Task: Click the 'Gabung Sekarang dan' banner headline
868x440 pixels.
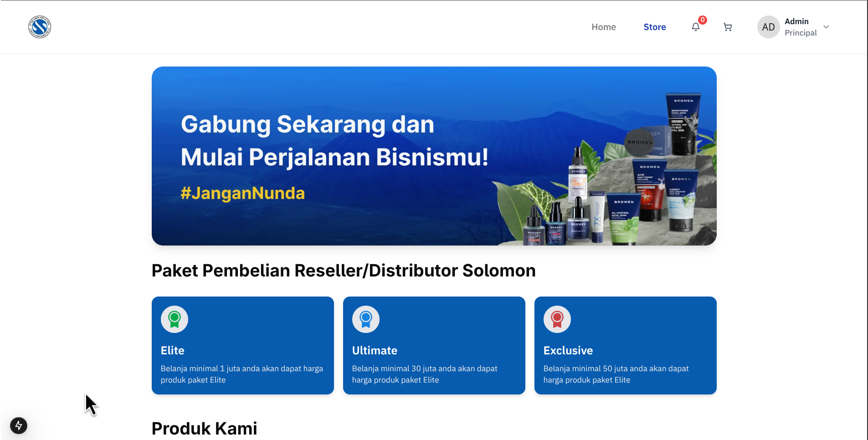Action: pos(308,124)
